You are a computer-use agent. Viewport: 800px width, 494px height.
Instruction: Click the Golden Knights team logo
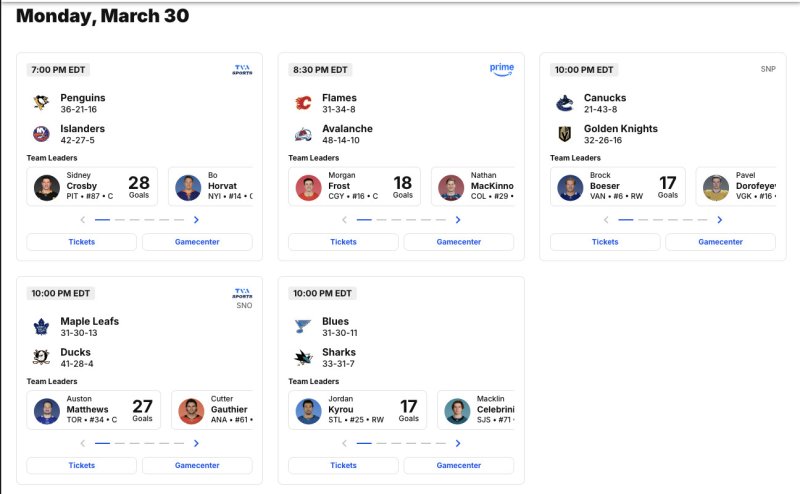tap(565, 134)
